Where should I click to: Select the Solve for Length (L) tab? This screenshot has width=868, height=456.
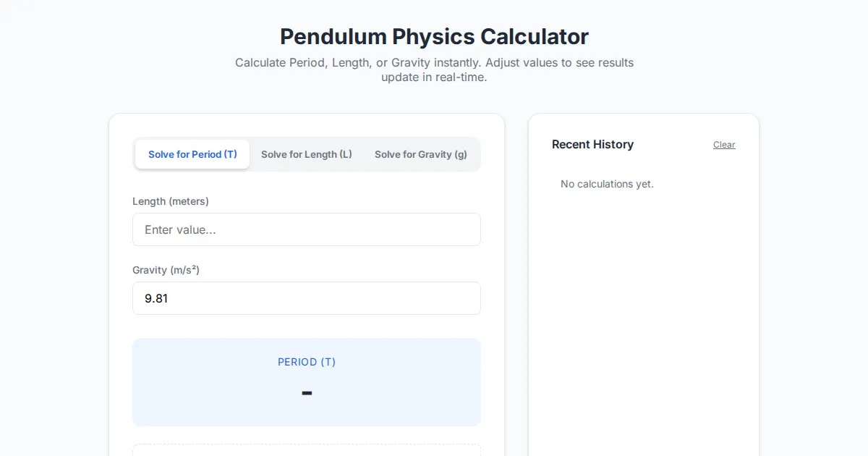tap(306, 154)
